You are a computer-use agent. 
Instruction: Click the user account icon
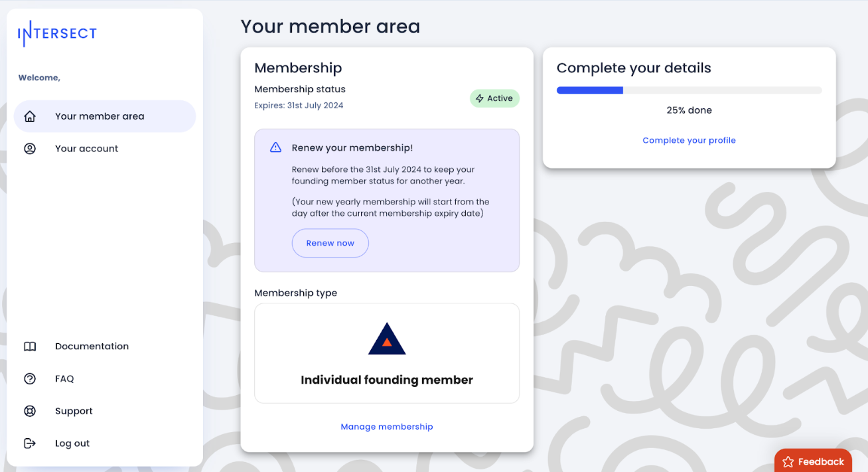click(30, 149)
